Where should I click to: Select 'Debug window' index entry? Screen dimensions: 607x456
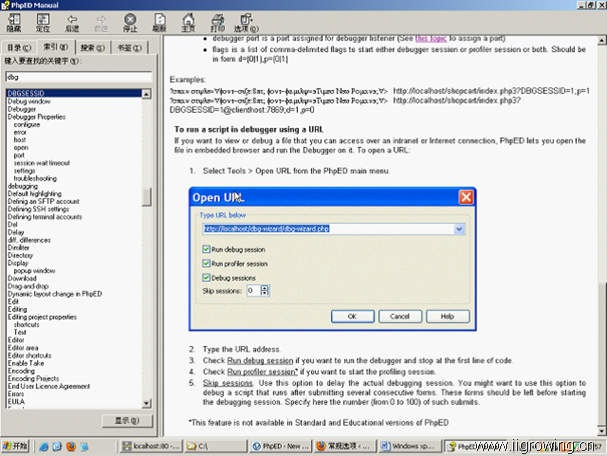coord(29,101)
